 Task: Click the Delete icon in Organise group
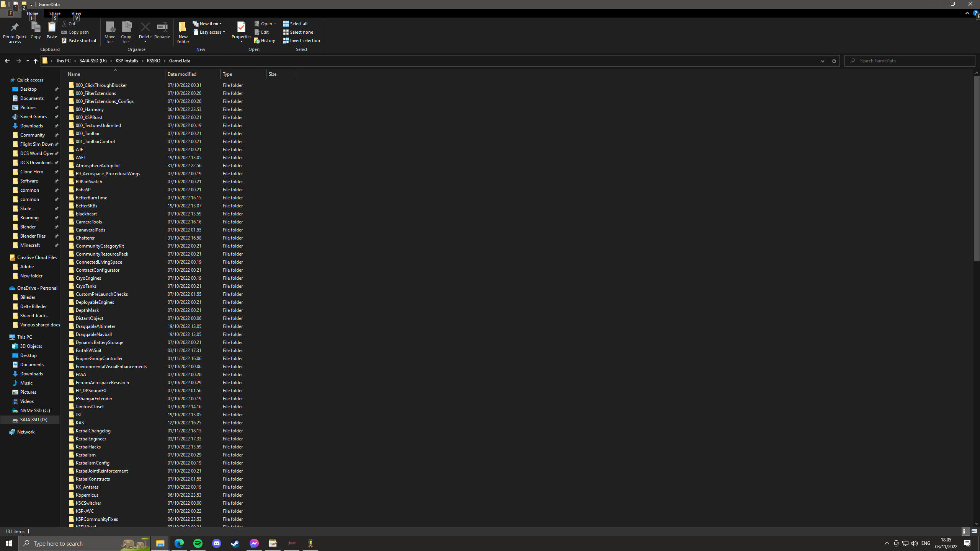pyautogui.click(x=145, y=28)
